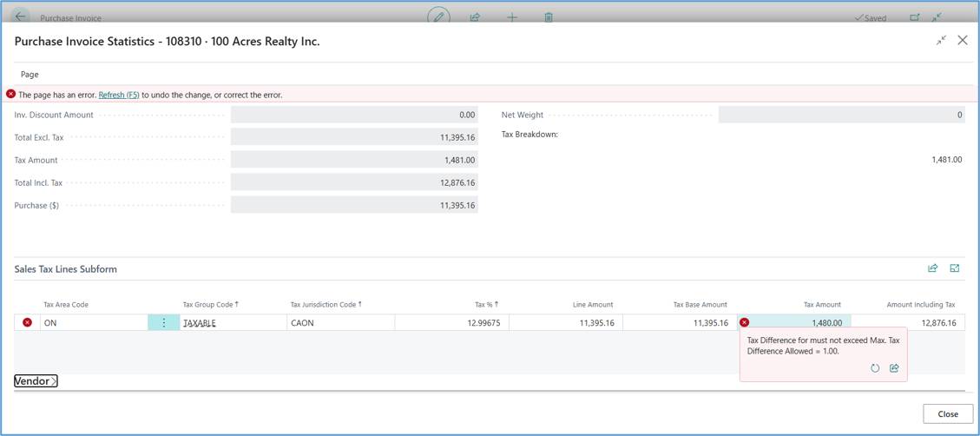980x436 pixels.
Task: Click the open in new window icon near Saved
Action: pyautogui.click(x=914, y=17)
